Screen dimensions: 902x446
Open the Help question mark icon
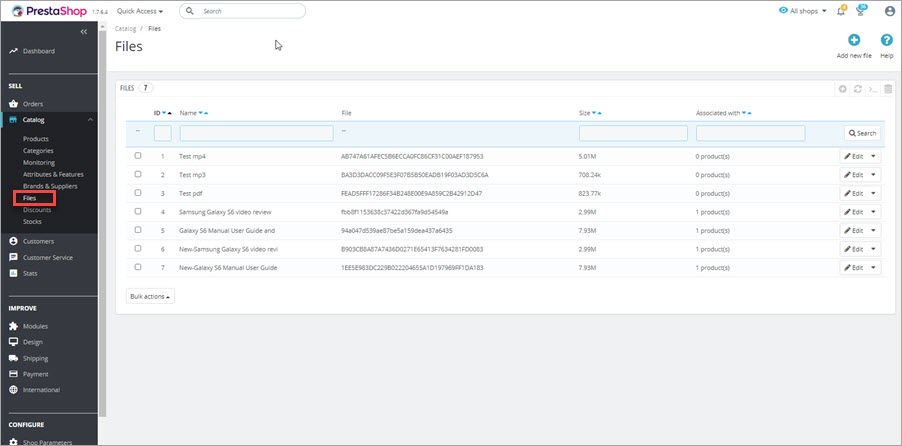point(886,40)
